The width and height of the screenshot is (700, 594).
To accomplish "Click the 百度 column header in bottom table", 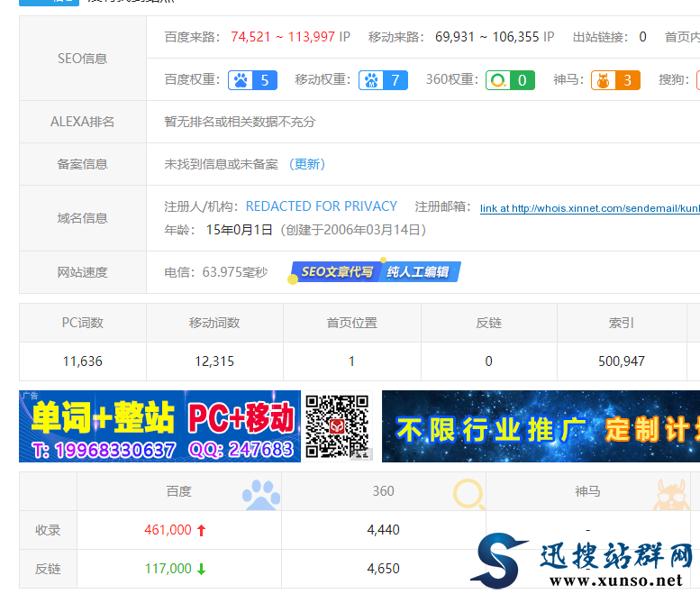I will pyautogui.click(x=179, y=492).
